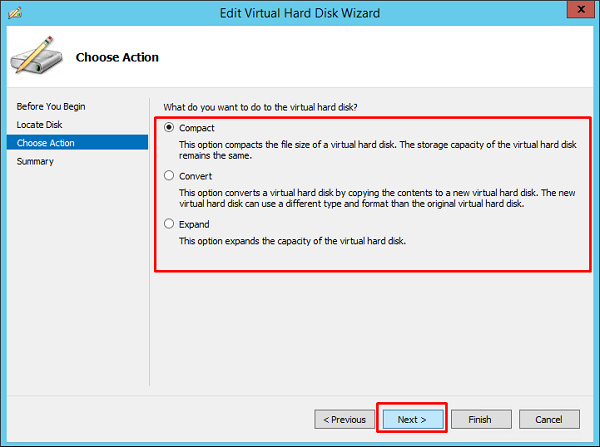This screenshot has width=600, height=447.
Task: Pick the Expand radio option
Action: click(x=169, y=224)
